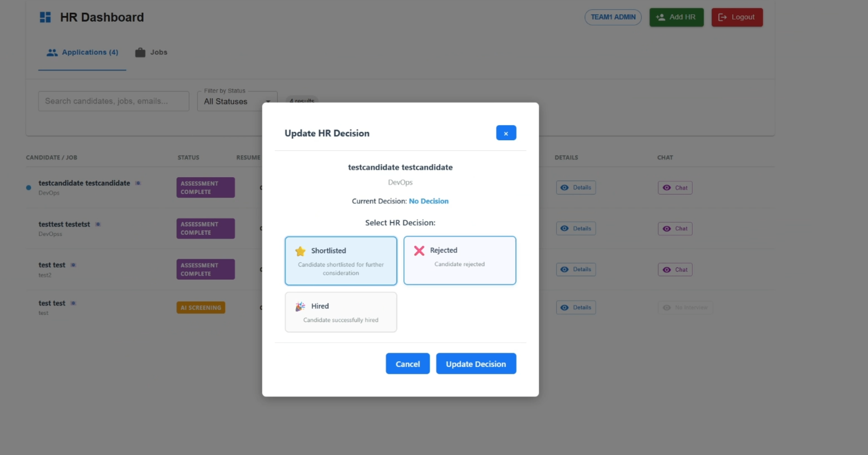Click the HR Dashboard grid logo icon
868x455 pixels.
coord(45,16)
